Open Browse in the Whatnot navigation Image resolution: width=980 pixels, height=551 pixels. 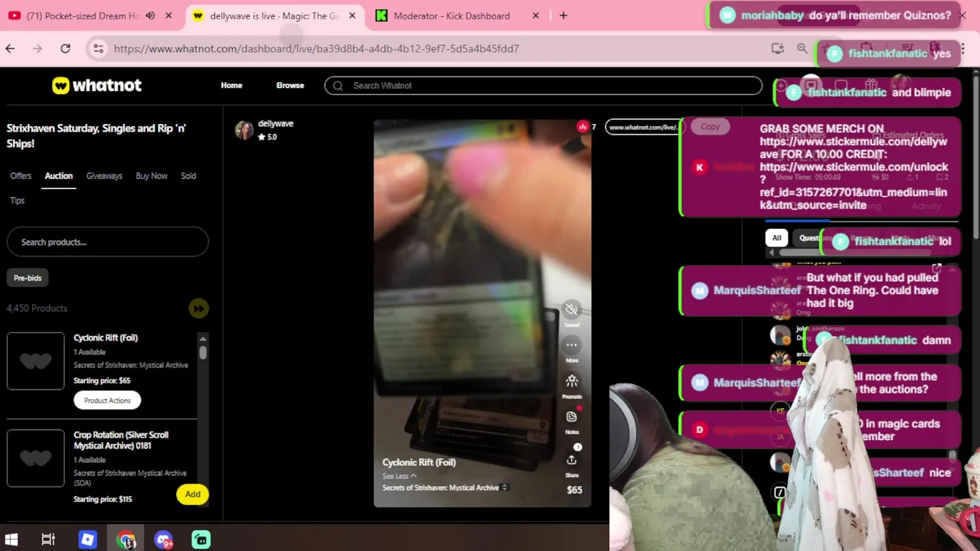point(290,86)
